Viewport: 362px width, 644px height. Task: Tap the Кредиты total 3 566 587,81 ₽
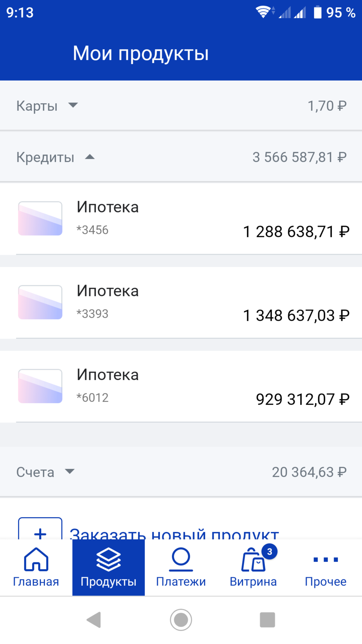coord(299,157)
